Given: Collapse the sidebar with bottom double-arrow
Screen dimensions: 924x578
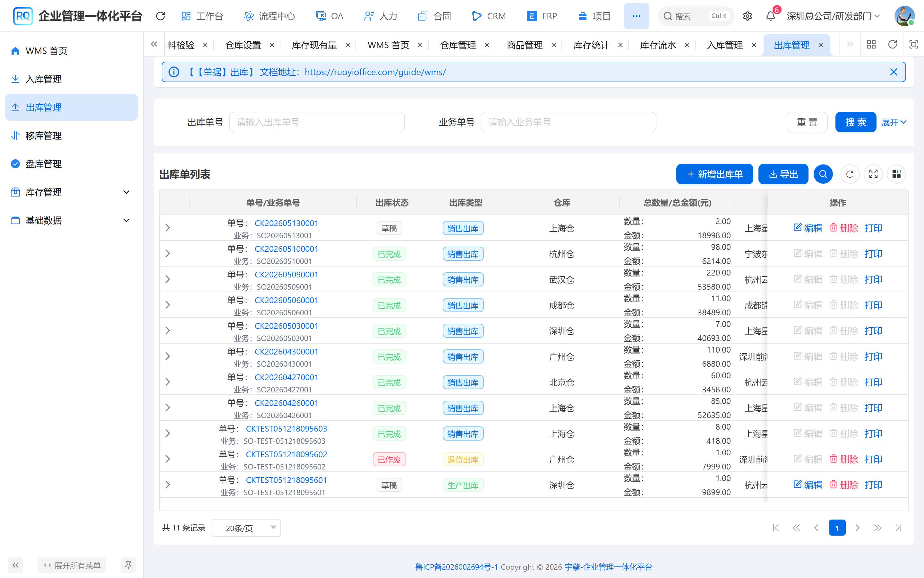Looking at the screenshot, I should click(15, 565).
